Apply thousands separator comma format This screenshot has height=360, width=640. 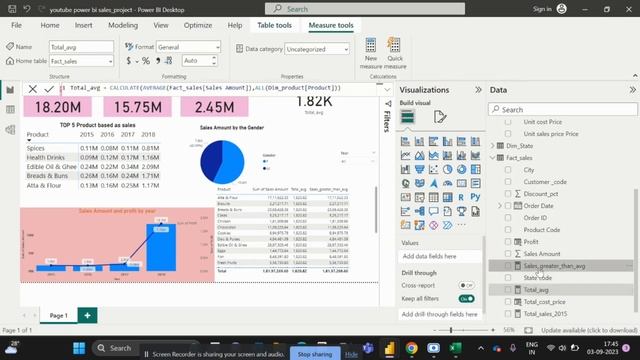click(158, 61)
